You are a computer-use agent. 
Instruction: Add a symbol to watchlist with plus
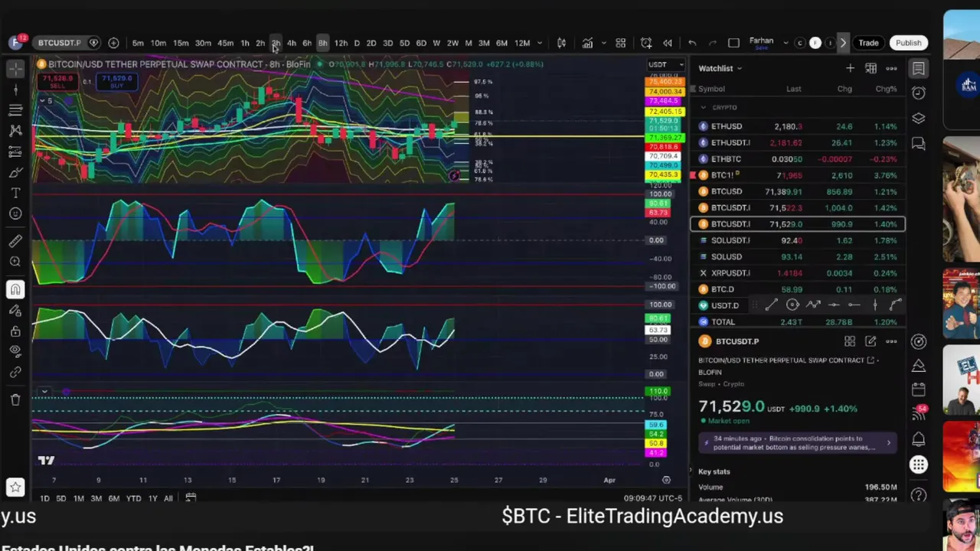tap(850, 69)
